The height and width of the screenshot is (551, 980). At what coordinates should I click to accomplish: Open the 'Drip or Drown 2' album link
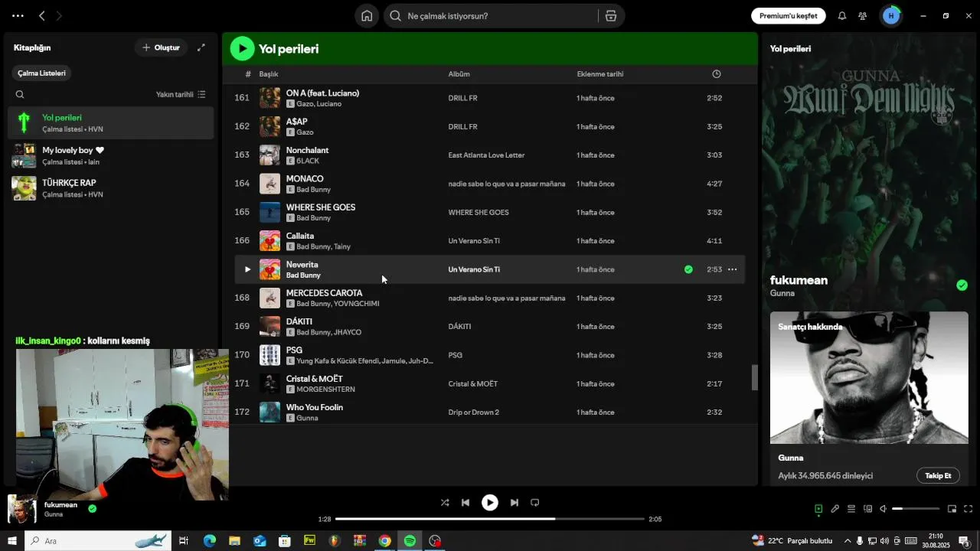coord(474,412)
